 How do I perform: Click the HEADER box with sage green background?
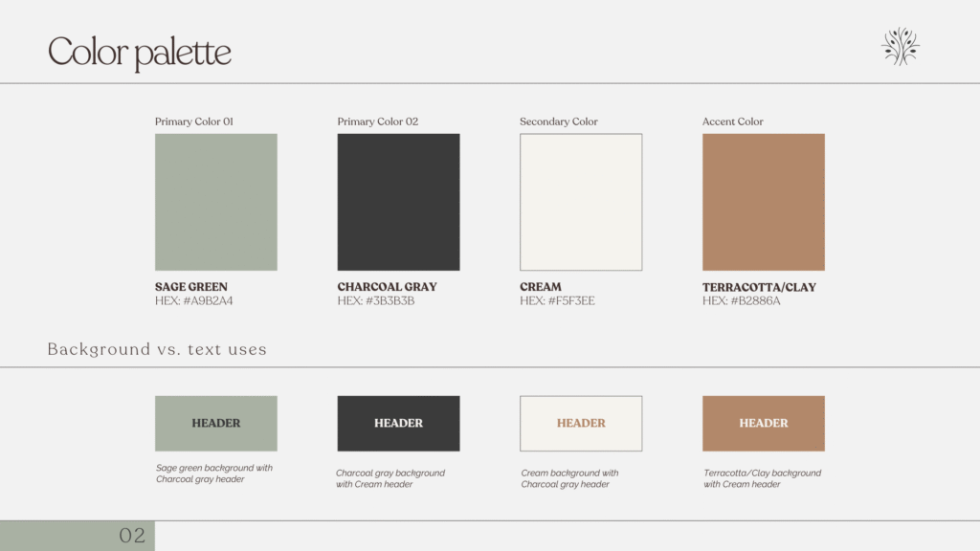tap(216, 424)
